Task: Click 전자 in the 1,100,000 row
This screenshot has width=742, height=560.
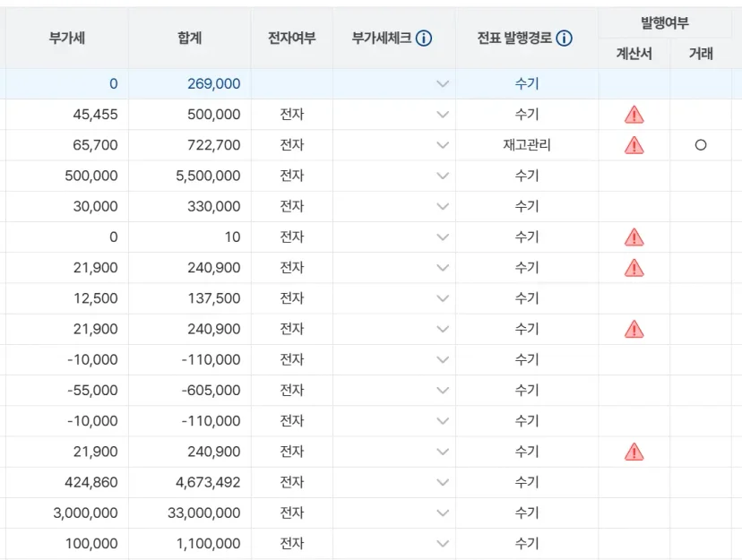Action: click(x=292, y=544)
